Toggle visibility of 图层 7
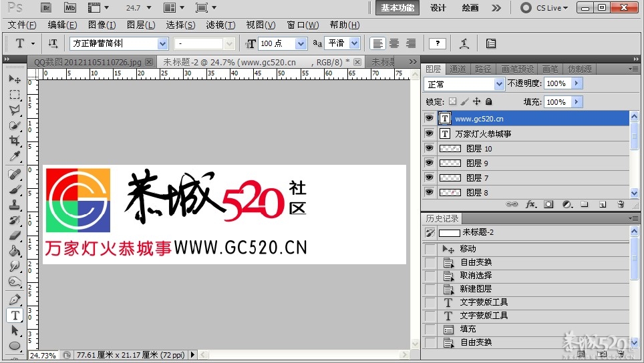Image resolution: width=644 pixels, height=363 pixels. [429, 177]
